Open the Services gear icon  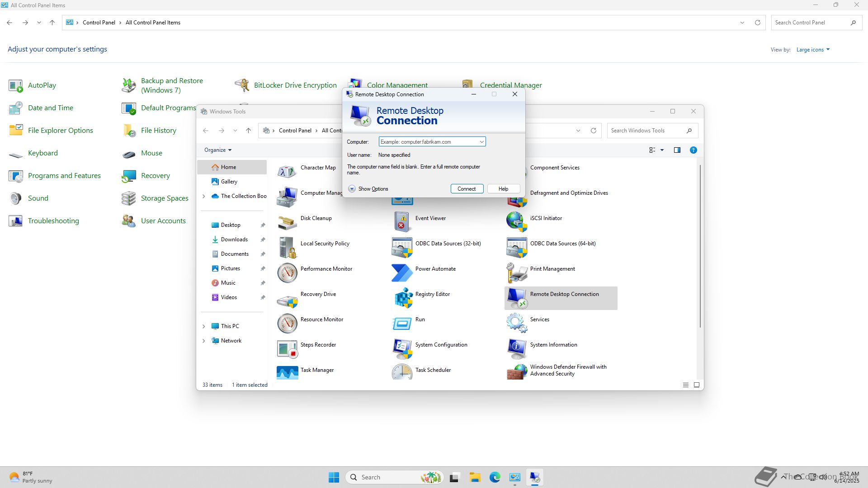[516, 323]
